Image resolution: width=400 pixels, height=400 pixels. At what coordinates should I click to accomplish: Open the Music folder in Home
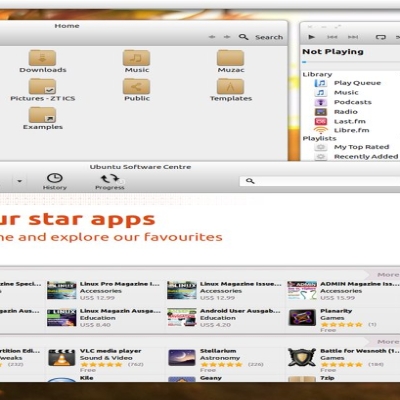click(137, 61)
